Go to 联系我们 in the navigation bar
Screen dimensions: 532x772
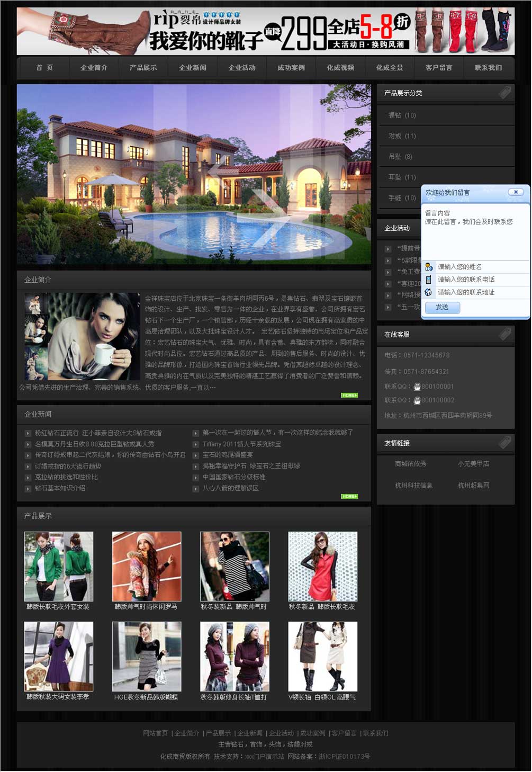point(488,68)
